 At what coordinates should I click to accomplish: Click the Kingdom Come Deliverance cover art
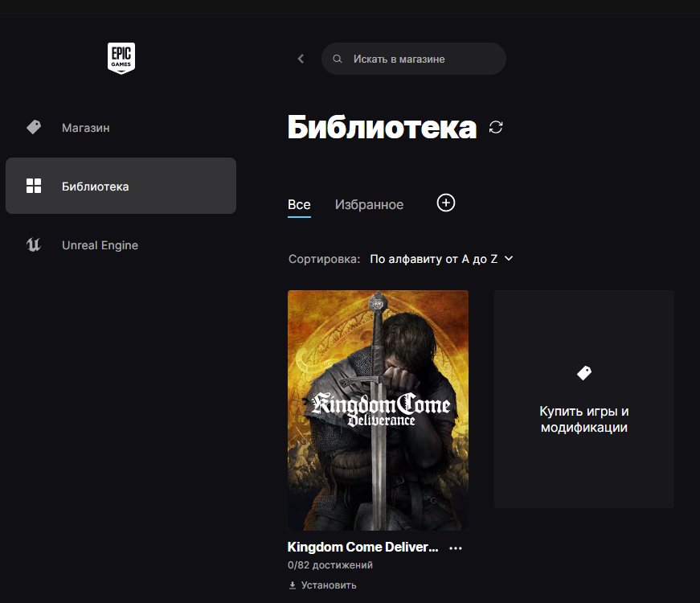click(x=378, y=410)
